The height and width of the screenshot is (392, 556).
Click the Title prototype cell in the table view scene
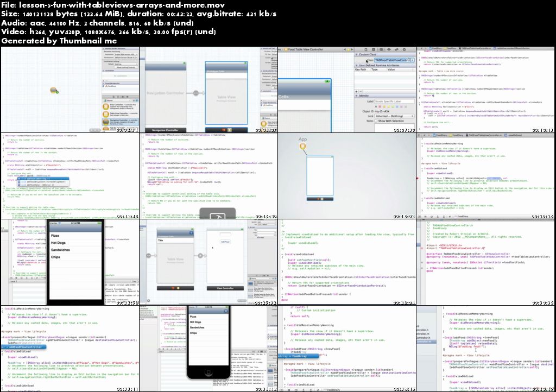(175, 241)
